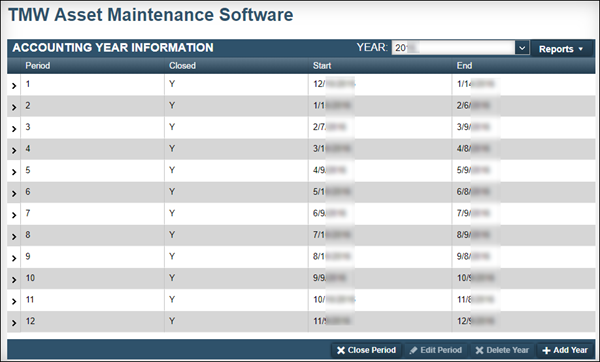The width and height of the screenshot is (600, 362).
Task: Sort by the Start column header
Action: (x=322, y=65)
